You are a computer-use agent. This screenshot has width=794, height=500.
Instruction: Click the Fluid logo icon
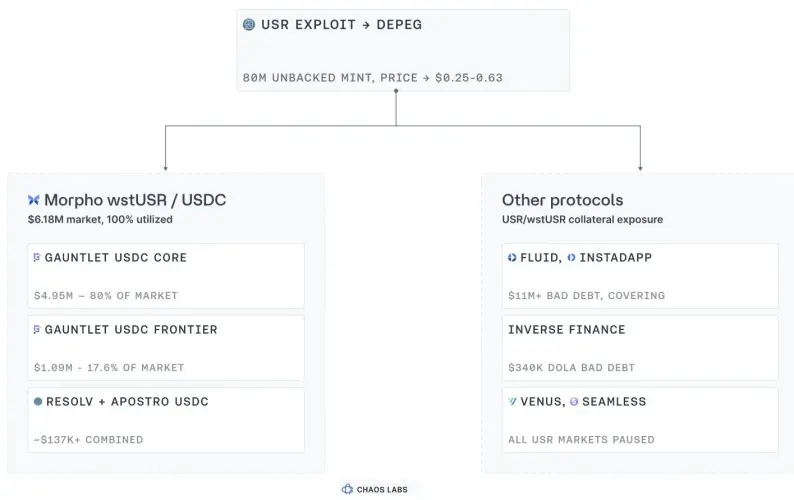512,257
